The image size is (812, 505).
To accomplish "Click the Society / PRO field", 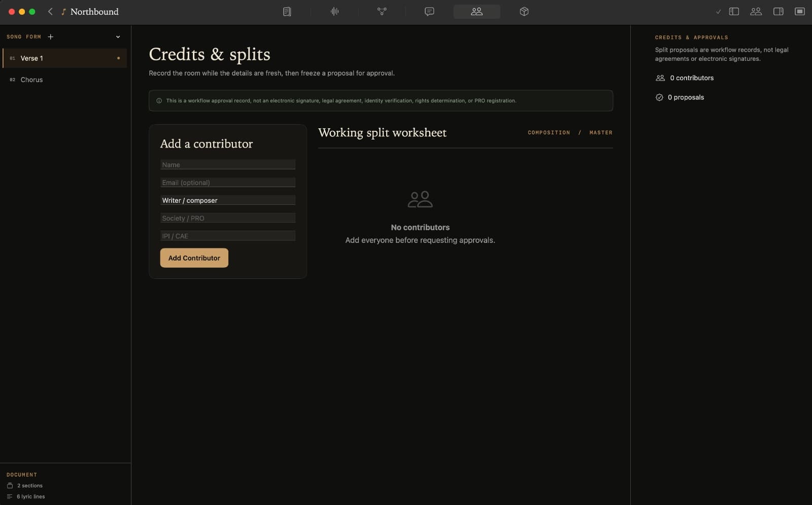I will 228,218.
